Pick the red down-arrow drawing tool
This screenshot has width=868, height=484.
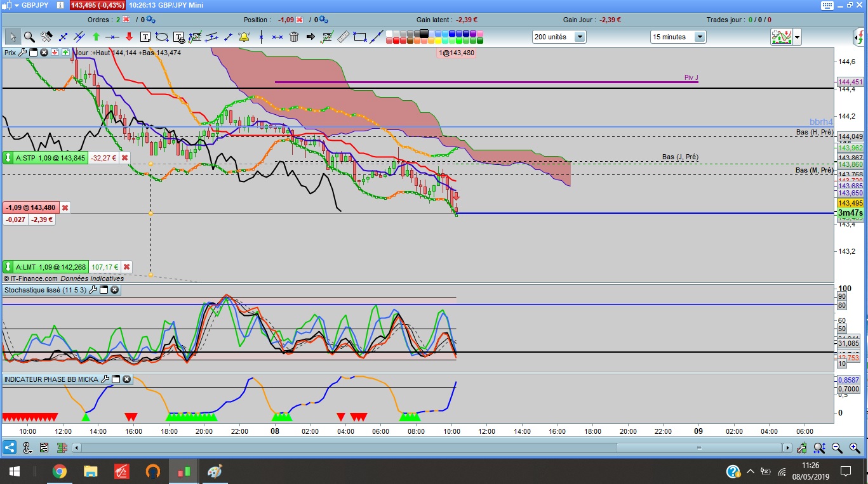coord(129,37)
